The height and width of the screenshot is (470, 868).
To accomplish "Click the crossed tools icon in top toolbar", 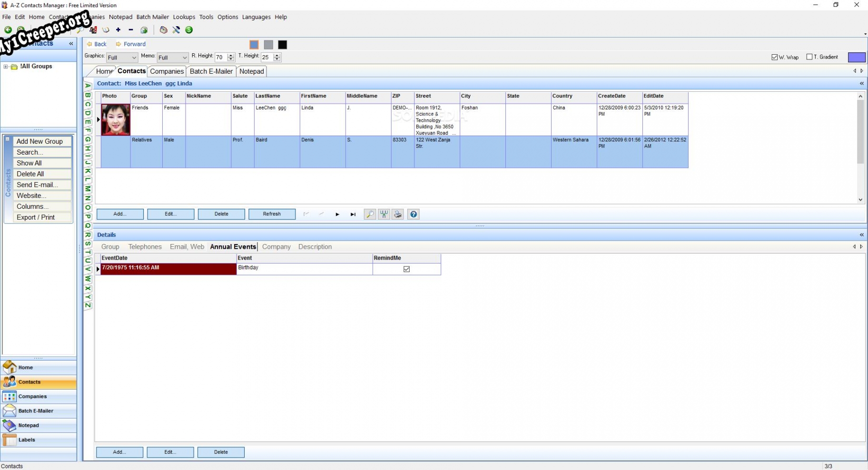I will pyautogui.click(x=176, y=30).
